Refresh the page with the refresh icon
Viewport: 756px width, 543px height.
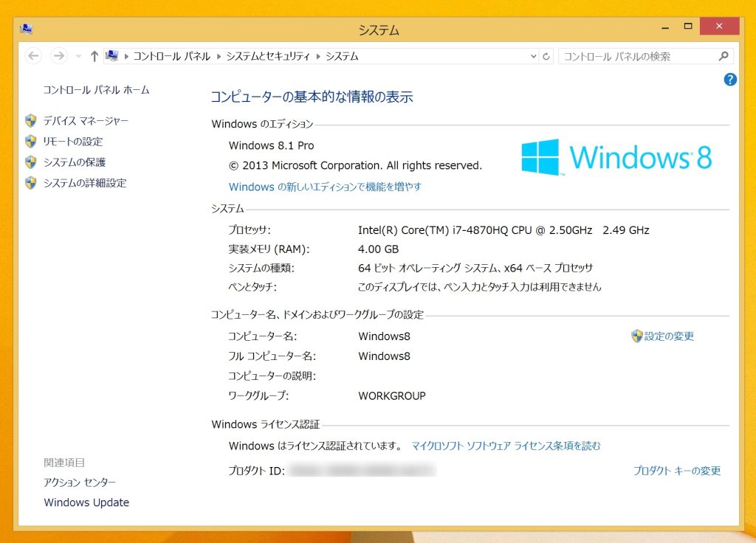coord(546,56)
